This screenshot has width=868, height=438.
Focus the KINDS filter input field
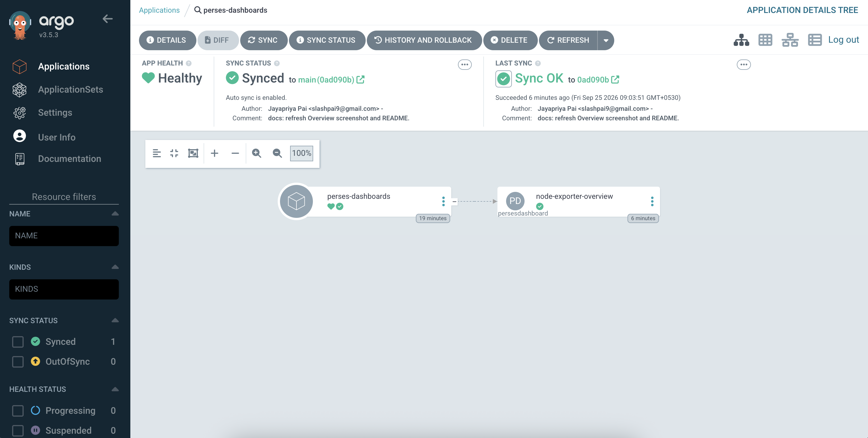[64, 289]
